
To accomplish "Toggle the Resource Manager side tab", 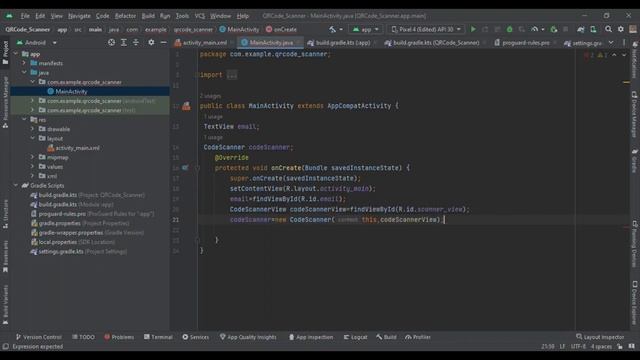I will pyautogui.click(x=5, y=102).
